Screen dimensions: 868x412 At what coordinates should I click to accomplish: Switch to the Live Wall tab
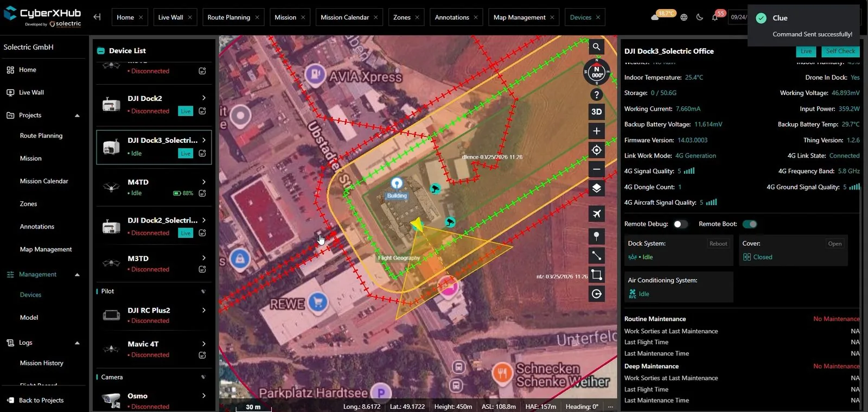tap(170, 17)
